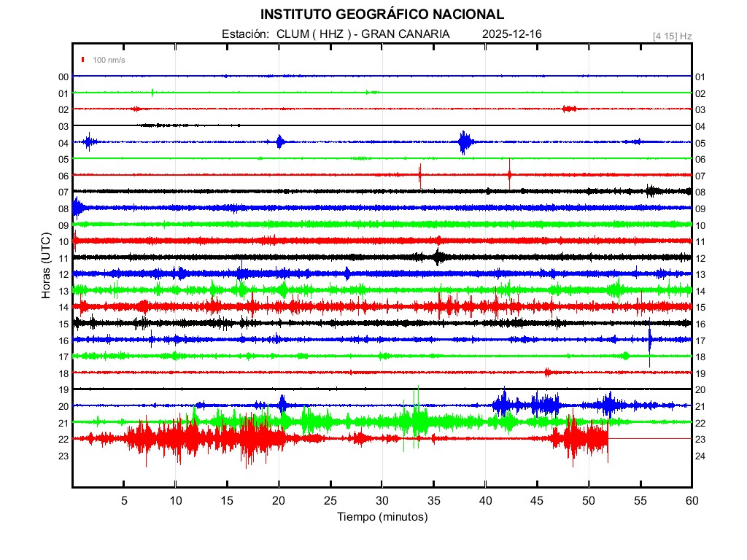
Task: Click the 5 minute tick label
Action: point(124,500)
